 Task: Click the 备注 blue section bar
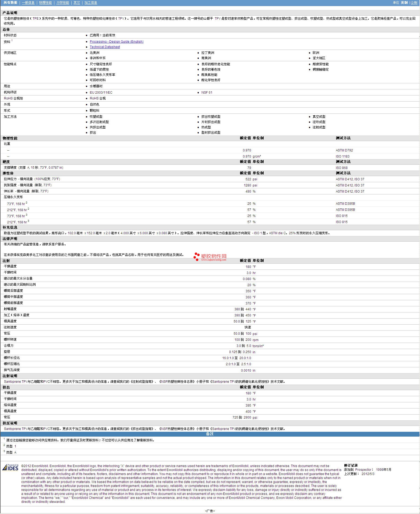tap(210, 434)
